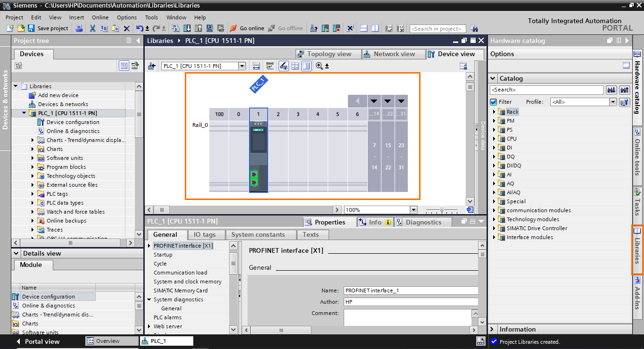Image resolution: width=644 pixels, height=349 pixels.
Task: Click Go online
Action: click(x=247, y=28)
